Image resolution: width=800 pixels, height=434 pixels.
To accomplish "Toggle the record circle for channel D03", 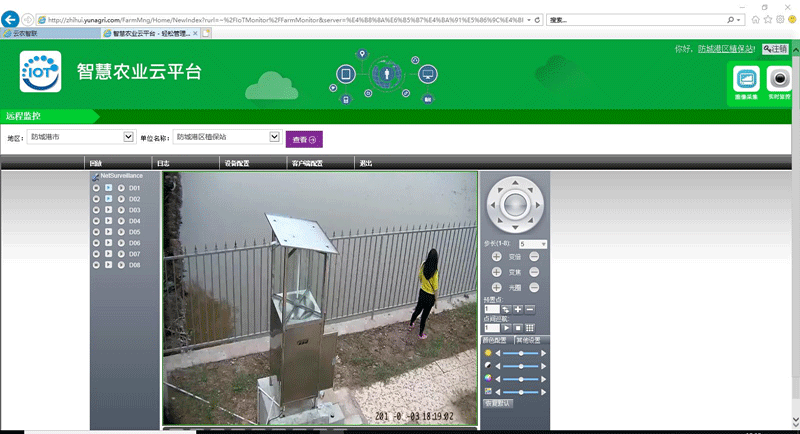I will click(x=96, y=210).
